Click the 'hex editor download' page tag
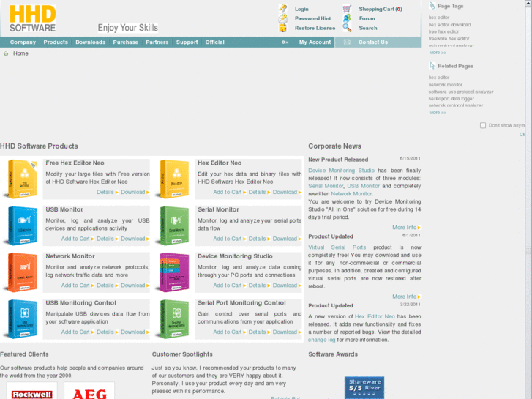Screen dimensions: 532x399 tap(449, 24)
